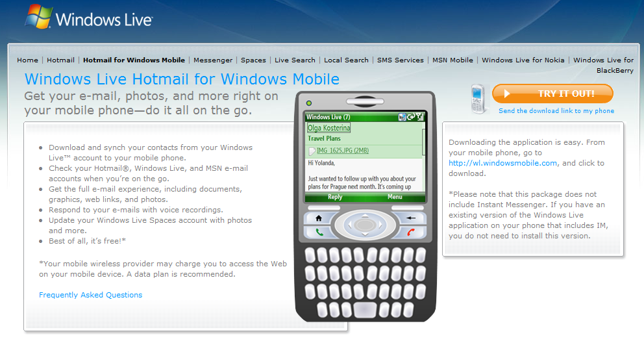Viewport: 644px width, 354px height.
Task: Open the Local Search navigation link
Action: 346,60
